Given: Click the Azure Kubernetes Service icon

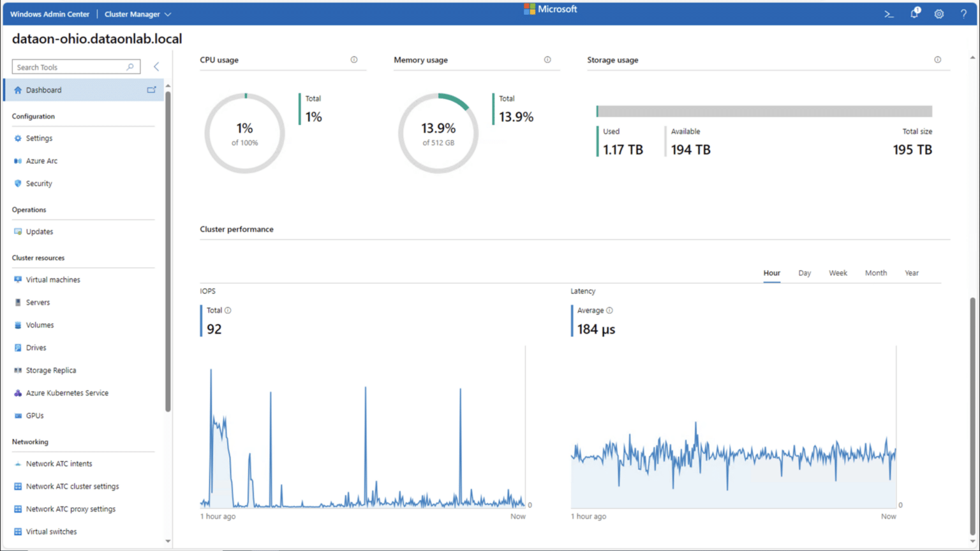Looking at the screenshot, I should click(x=18, y=393).
